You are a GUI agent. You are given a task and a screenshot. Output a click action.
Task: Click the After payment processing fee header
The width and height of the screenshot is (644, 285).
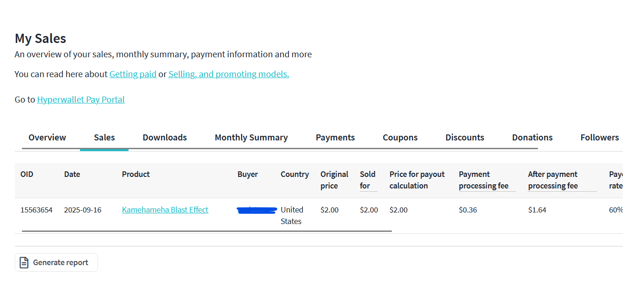click(x=553, y=180)
